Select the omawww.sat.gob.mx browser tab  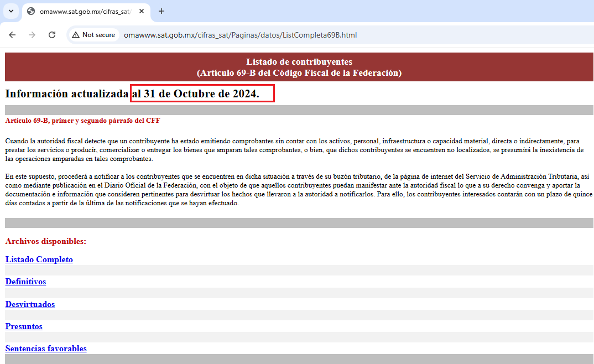86,12
